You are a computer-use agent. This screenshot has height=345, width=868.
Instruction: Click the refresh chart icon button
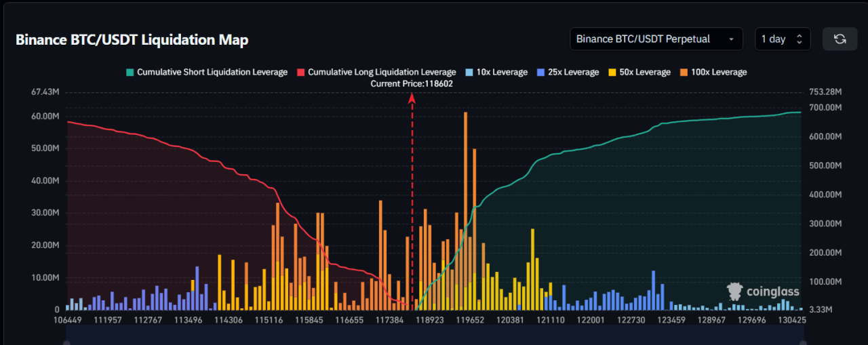(x=840, y=39)
